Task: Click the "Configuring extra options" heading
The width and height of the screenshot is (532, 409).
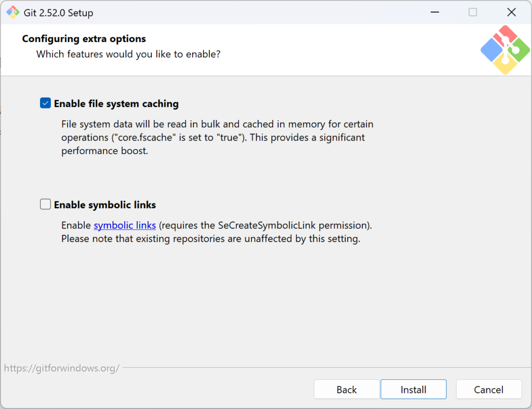Action: (84, 39)
